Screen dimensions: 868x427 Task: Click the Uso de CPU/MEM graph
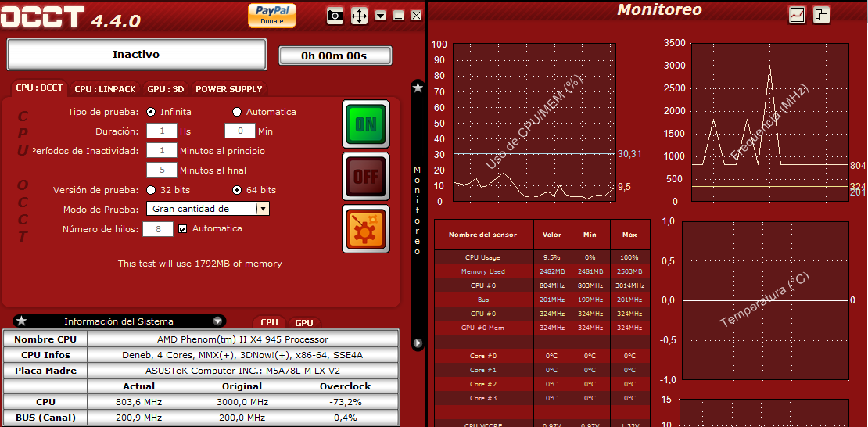point(533,123)
